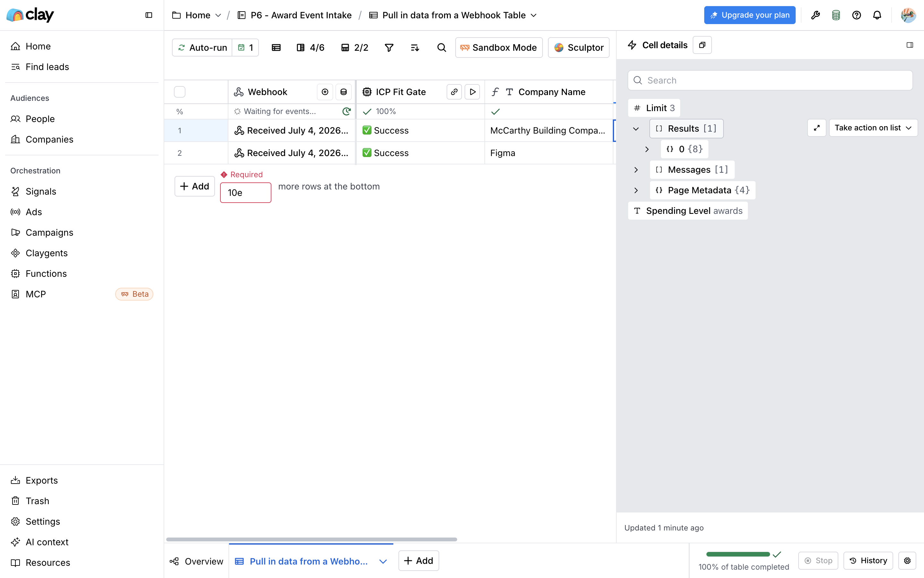The image size is (924, 578).
Task: Open Exports in the sidebar
Action: coord(42,480)
